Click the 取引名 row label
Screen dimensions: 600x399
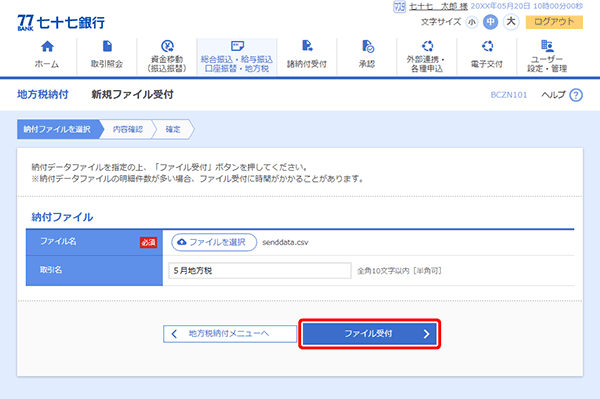51,270
